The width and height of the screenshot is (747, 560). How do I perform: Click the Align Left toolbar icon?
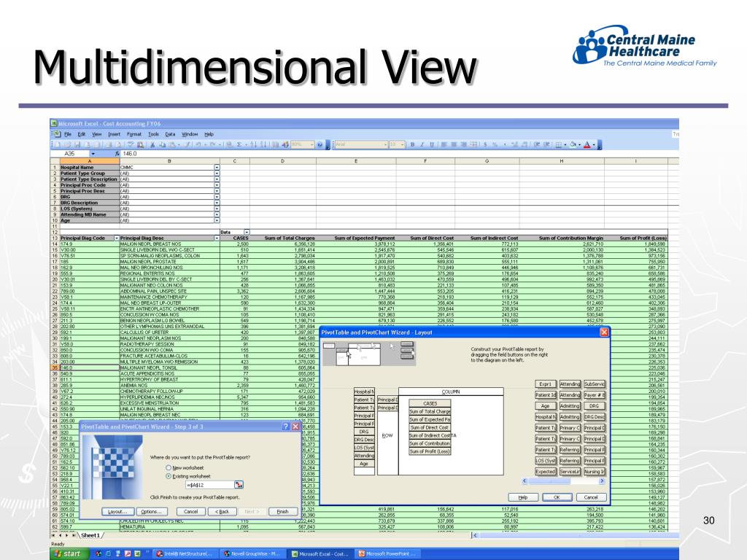(444, 144)
